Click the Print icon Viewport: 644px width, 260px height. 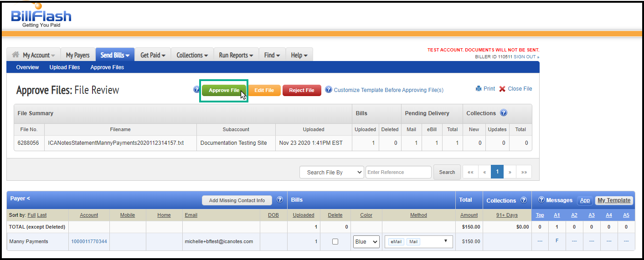(x=479, y=89)
